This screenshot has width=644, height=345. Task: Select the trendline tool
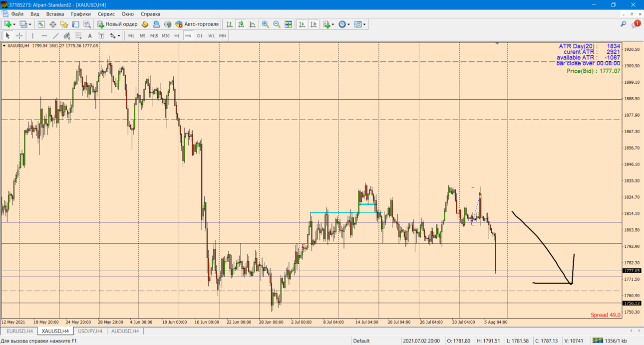click(x=56, y=36)
